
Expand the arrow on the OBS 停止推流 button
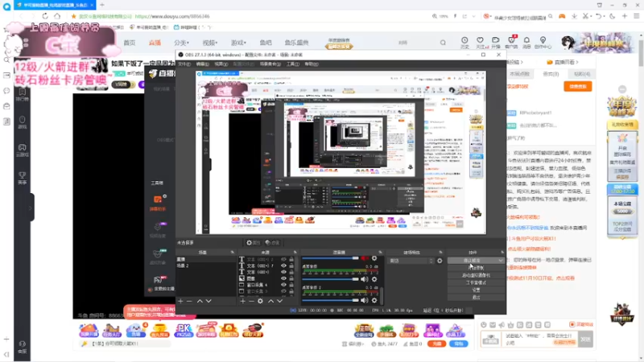(x=500, y=261)
